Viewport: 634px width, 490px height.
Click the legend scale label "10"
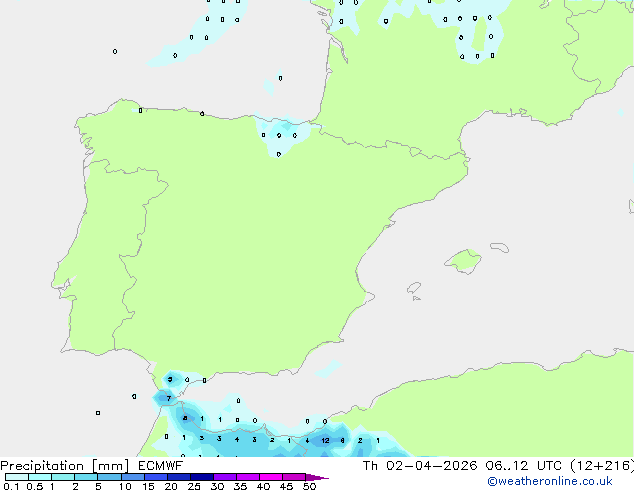point(125,486)
